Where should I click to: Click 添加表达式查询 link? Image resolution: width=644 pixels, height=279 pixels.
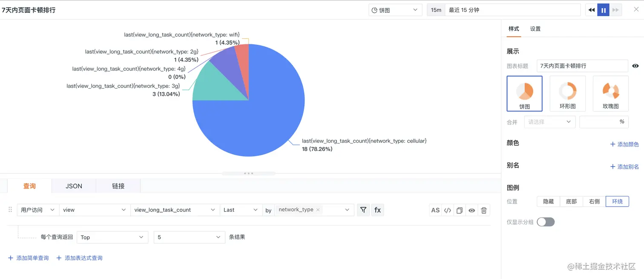80,258
